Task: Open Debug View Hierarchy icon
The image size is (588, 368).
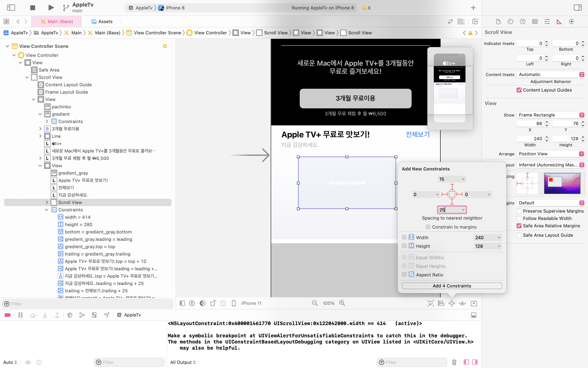Action: point(70,315)
